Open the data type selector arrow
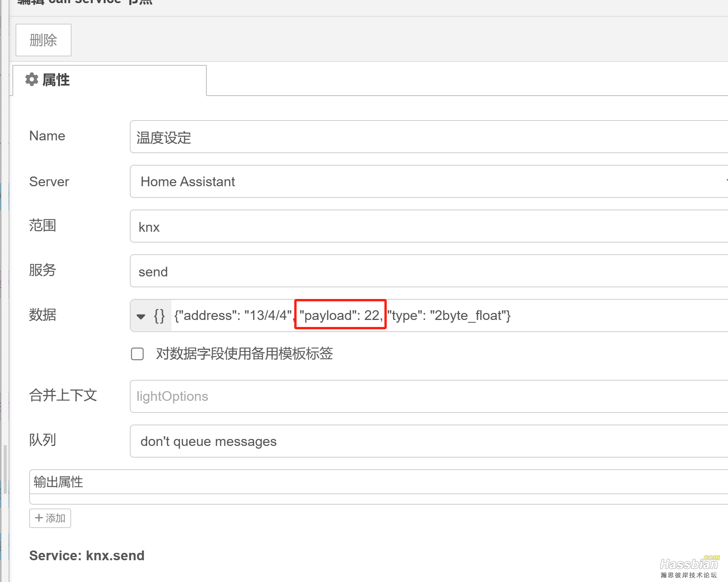Screen dimensions: 728x582 coord(141,316)
